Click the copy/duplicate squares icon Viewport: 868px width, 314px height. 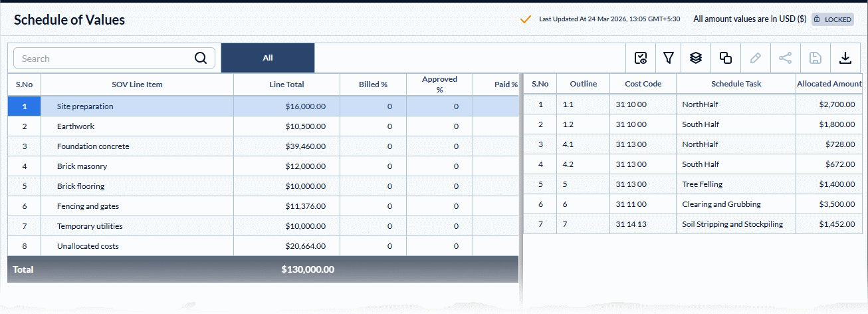coord(726,58)
